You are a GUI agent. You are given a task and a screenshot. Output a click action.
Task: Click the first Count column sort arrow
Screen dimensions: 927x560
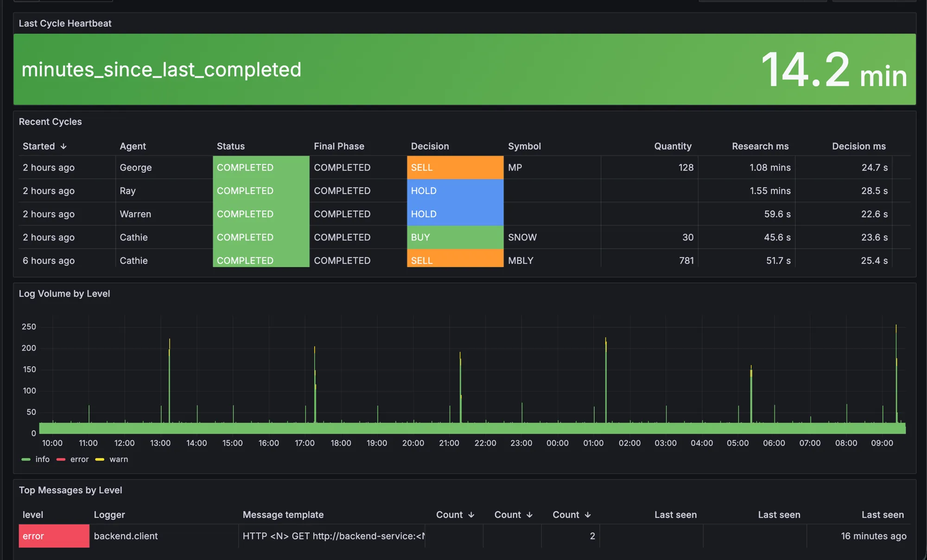[x=471, y=515]
